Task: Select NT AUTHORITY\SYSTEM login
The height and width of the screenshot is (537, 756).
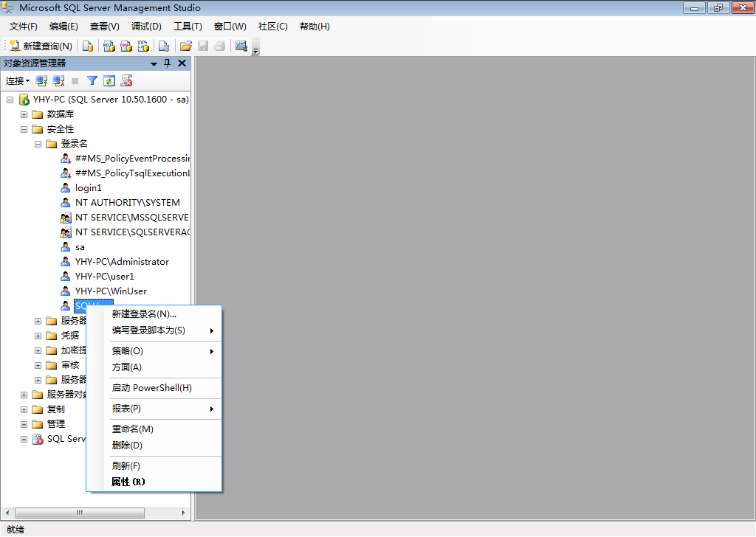Action: coord(127,203)
